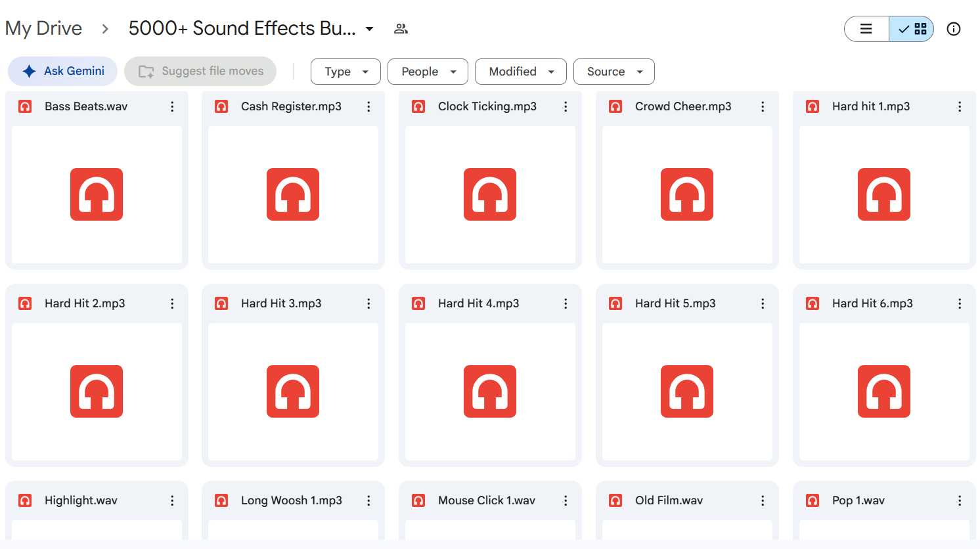Click the Old Film.wav file name

pyautogui.click(x=669, y=500)
